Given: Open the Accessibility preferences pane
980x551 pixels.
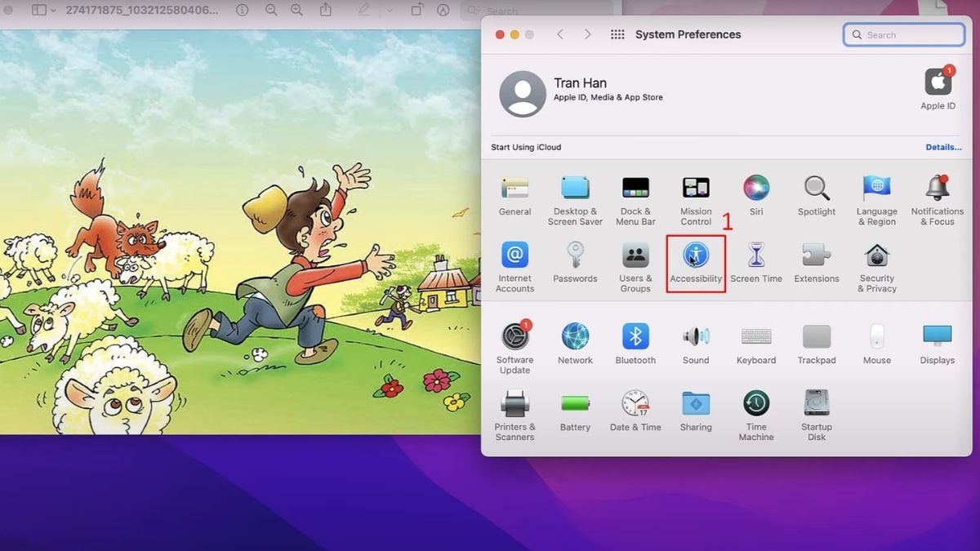Looking at the screenshot, I should (x=696, y=263).
